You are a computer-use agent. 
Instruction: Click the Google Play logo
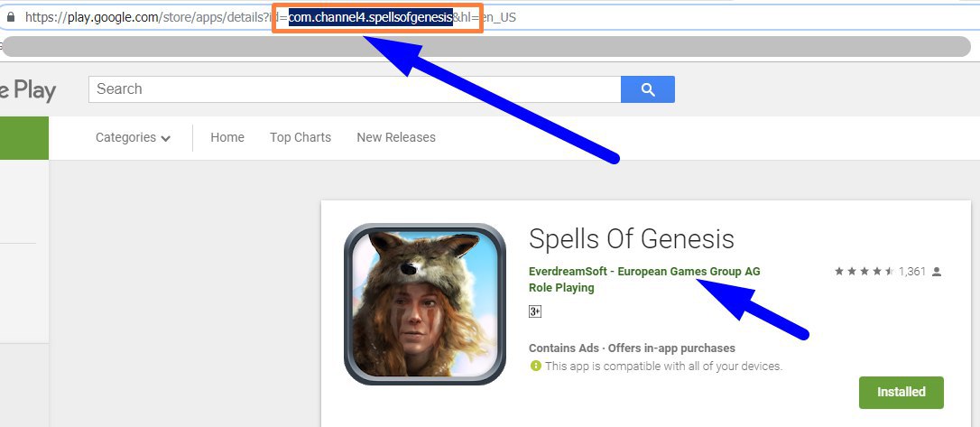28,90
